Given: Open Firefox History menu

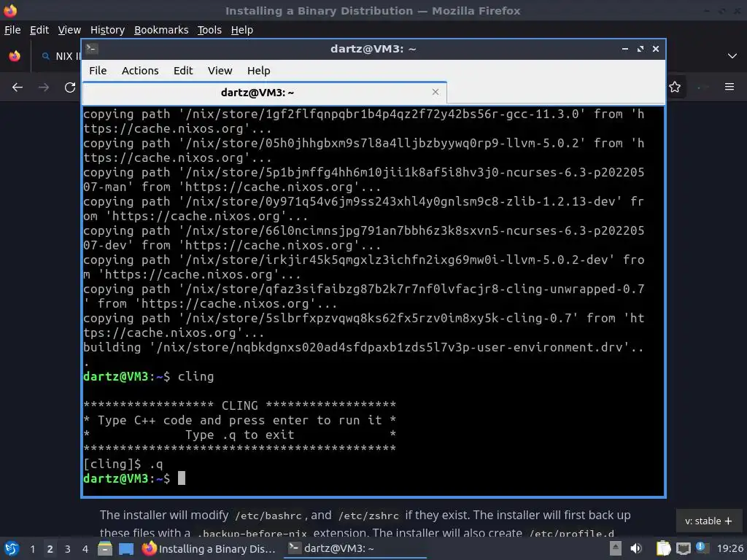Looking at the screenshot, I should (107, 30).
